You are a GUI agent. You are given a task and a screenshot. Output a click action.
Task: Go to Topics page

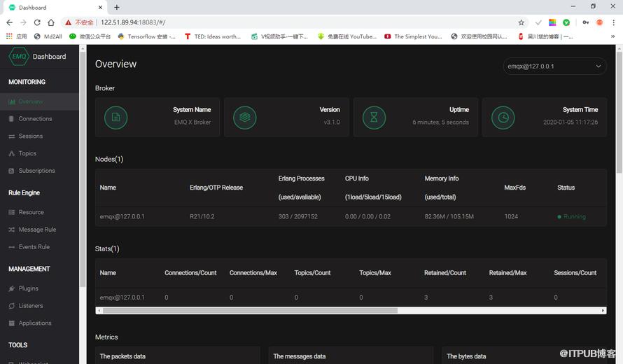[x=27, y=153]
